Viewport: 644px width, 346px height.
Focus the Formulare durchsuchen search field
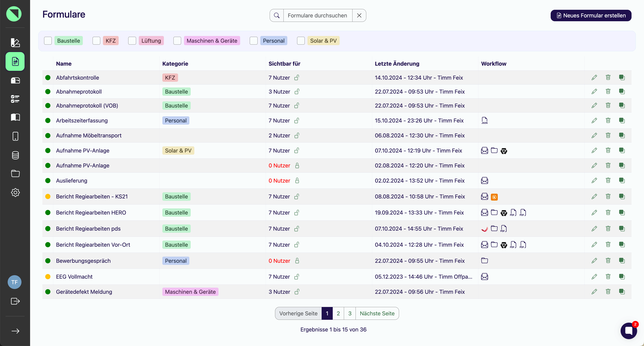pos(318,16)
